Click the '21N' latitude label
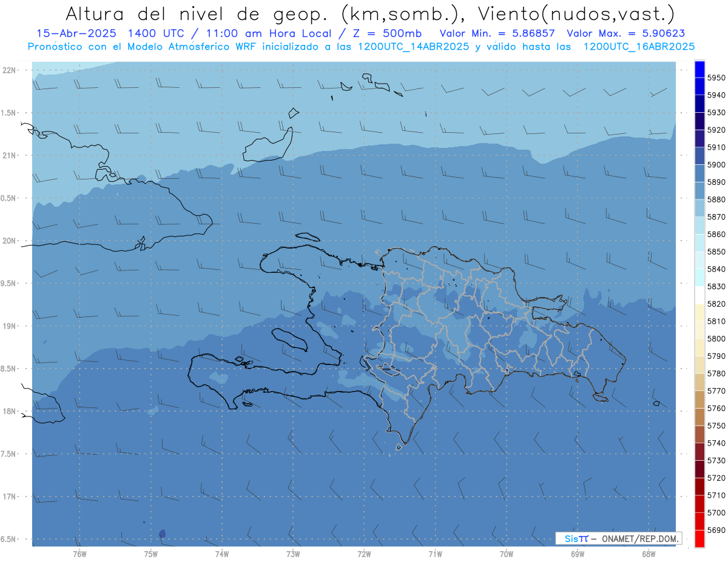 coord(9,155)
